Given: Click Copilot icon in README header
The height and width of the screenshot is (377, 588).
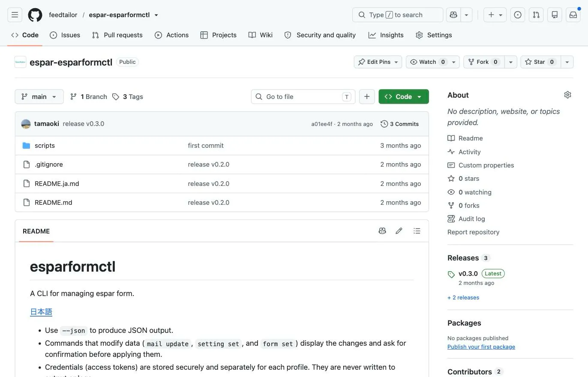Looking at the screenshot, I should 382,231.
